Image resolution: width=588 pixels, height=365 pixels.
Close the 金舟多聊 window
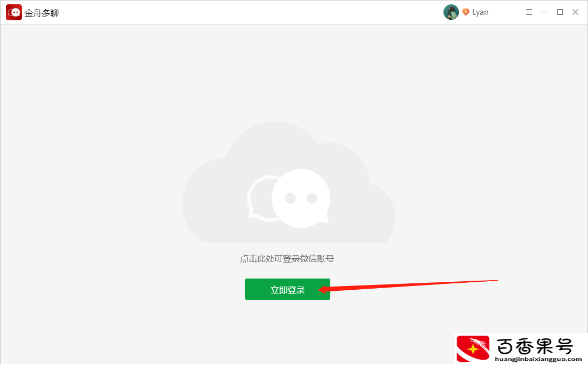(x=575, y=12)
